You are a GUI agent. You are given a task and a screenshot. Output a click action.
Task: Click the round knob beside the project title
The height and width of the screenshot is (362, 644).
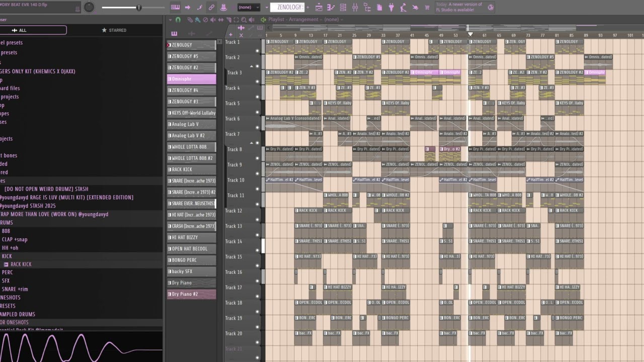coord(89,7)
